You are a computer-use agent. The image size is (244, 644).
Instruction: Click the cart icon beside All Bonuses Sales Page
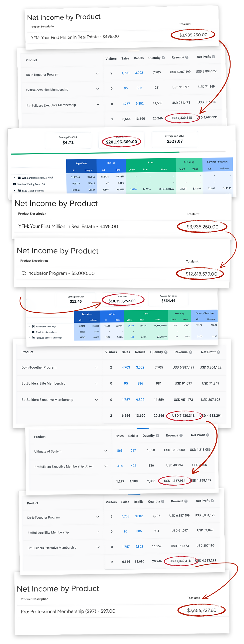click(33, 326)
